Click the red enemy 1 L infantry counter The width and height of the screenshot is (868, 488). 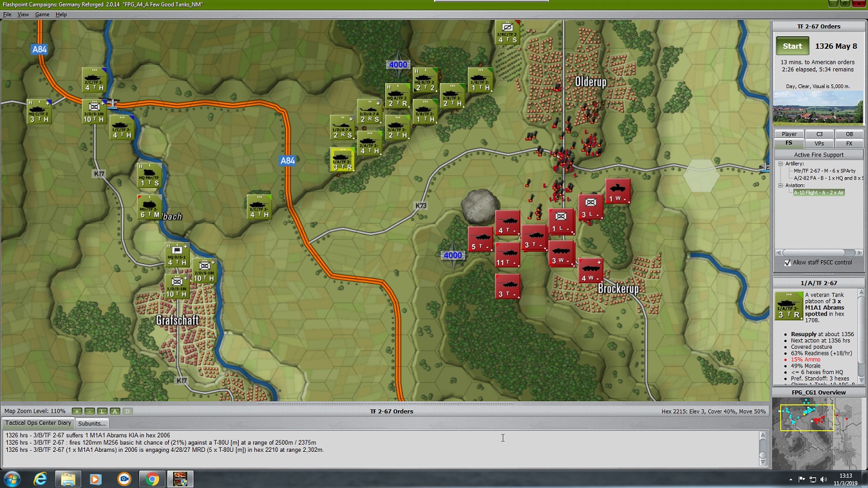click(x=561, y=222)
